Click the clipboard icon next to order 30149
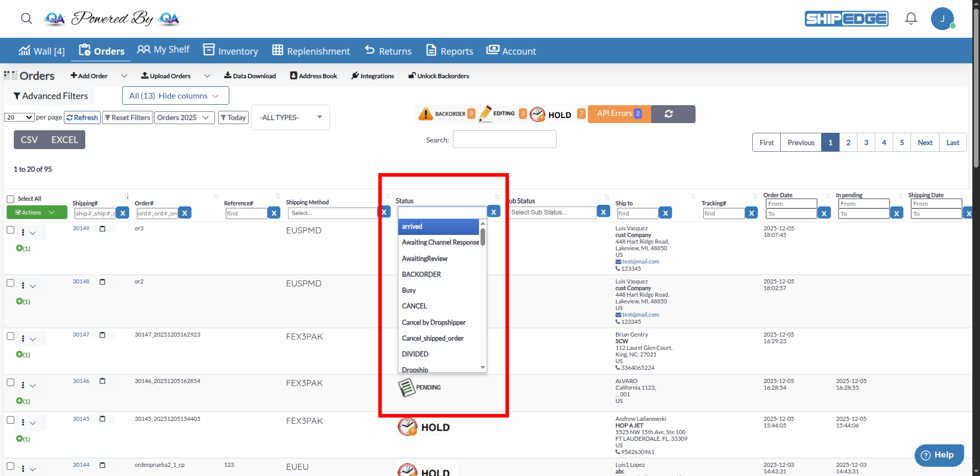 coord(102,229)
